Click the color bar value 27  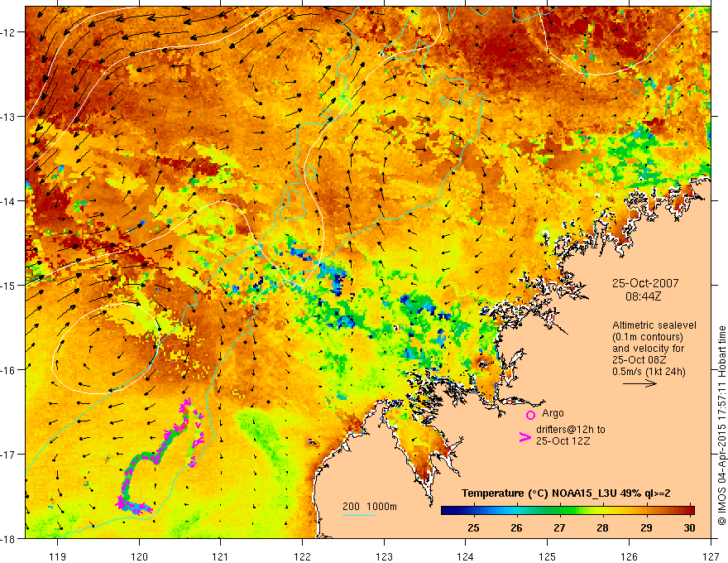click(x=560, y=528)
